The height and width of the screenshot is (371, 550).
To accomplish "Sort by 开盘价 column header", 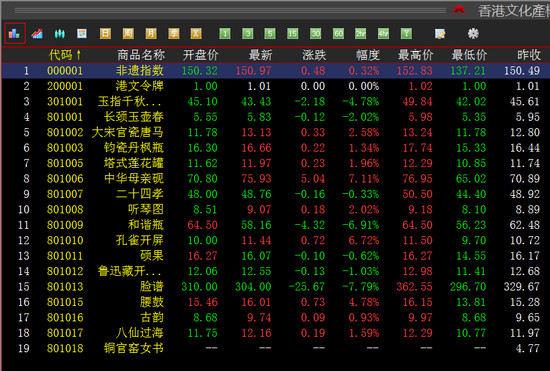I will click(x=200, y=55).
